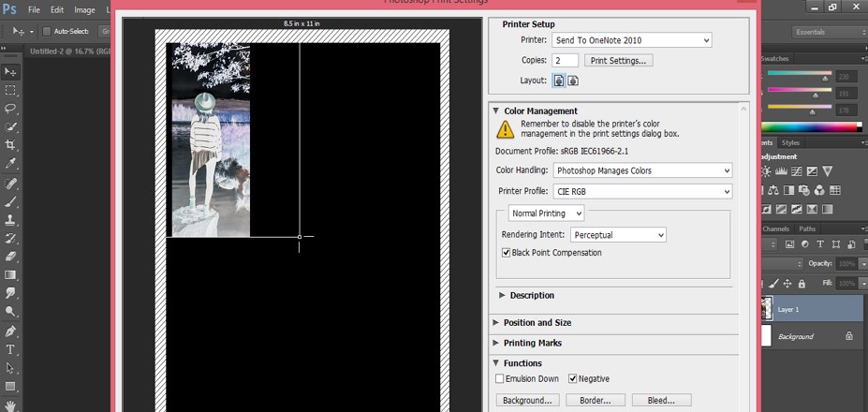The image size is (868, 412).
Task: Add a Black & White adjustment
Action: click(x=789, y=190)
